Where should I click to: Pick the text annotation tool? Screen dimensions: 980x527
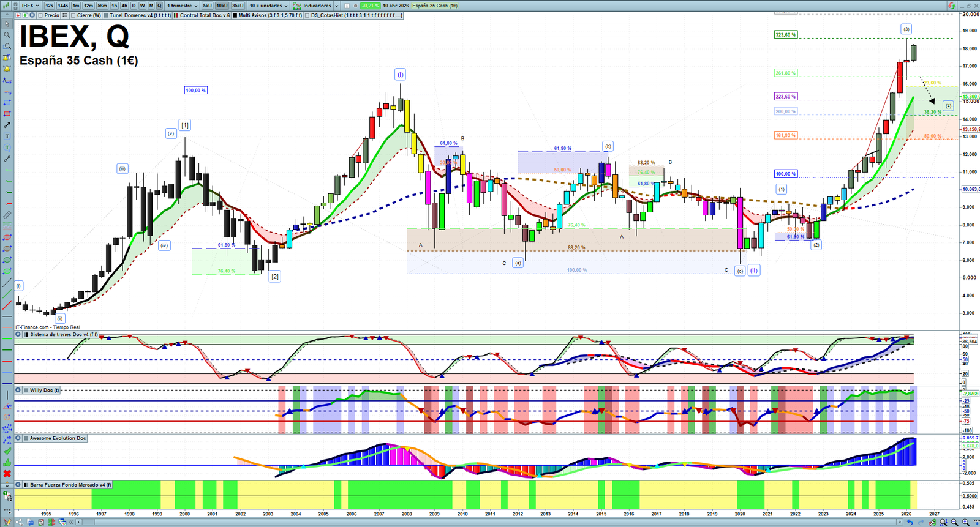(7, 136)
